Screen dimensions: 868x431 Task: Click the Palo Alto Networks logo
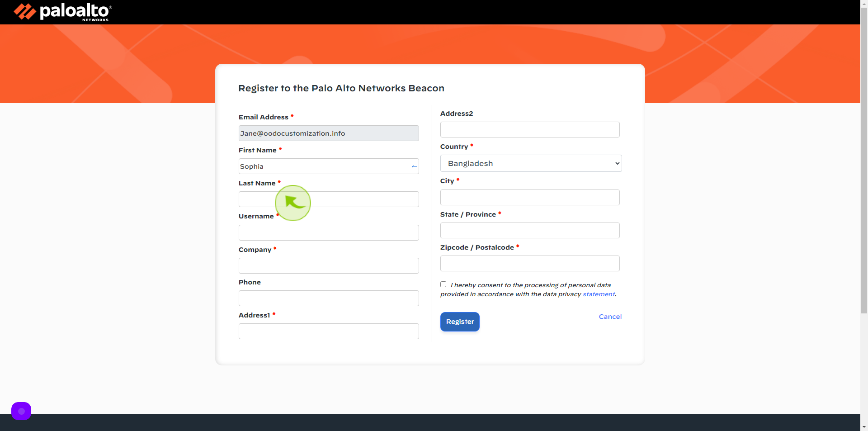point(63,12)
